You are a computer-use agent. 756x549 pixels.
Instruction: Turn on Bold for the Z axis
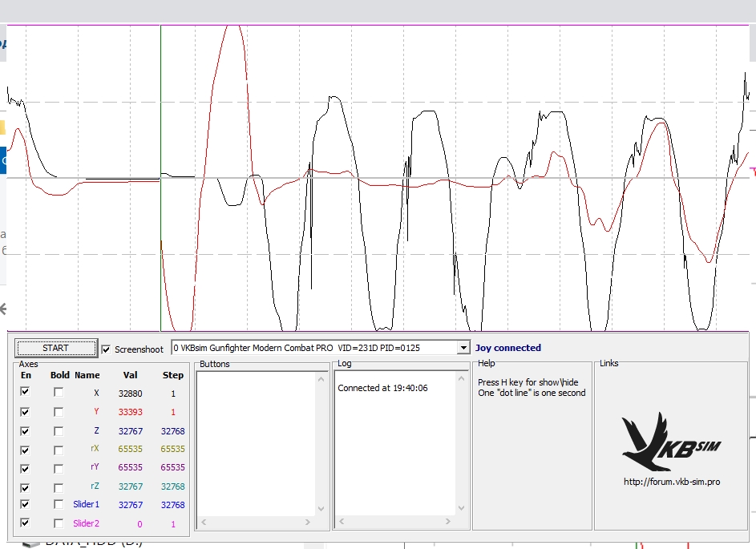(59, 431)
